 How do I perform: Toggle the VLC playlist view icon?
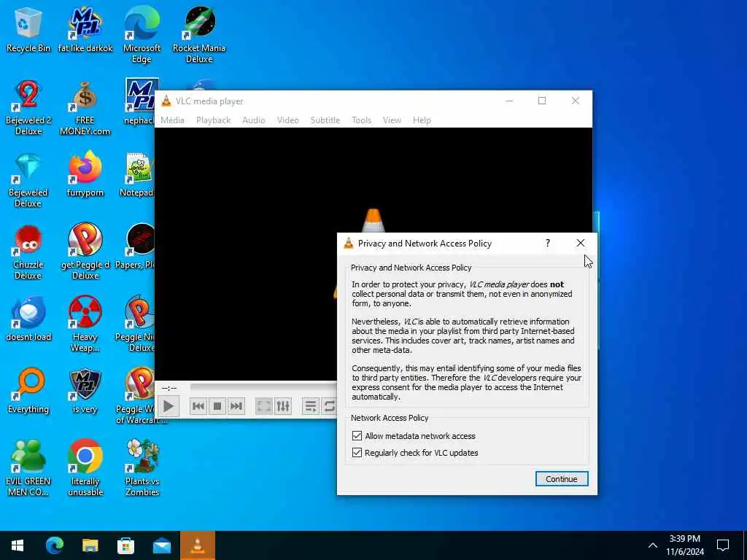[311, 406]
